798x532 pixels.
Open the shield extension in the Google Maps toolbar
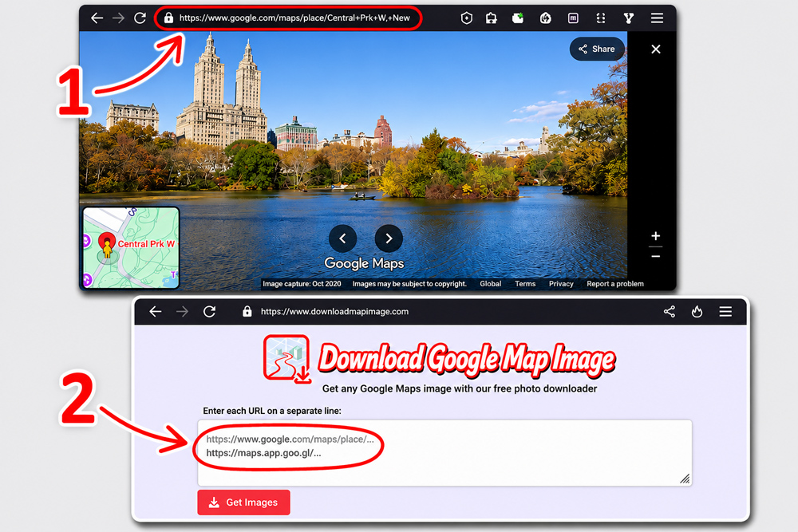(467, 18)
